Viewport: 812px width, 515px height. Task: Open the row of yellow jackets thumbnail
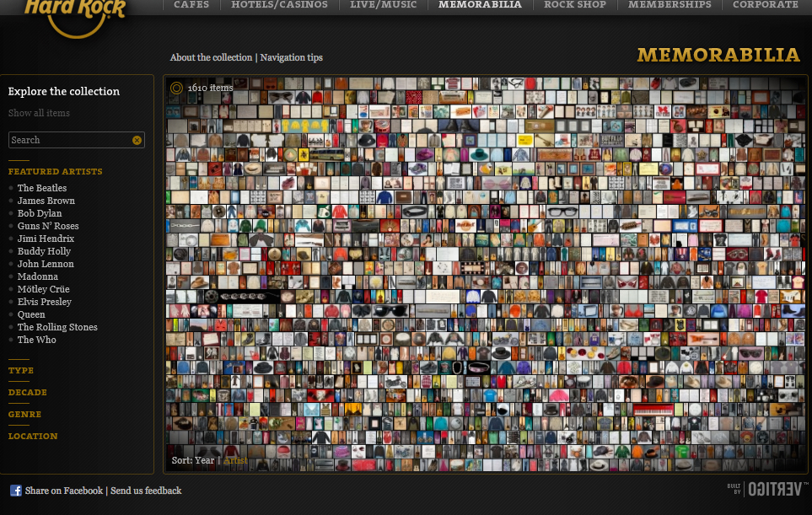(305, 126)
